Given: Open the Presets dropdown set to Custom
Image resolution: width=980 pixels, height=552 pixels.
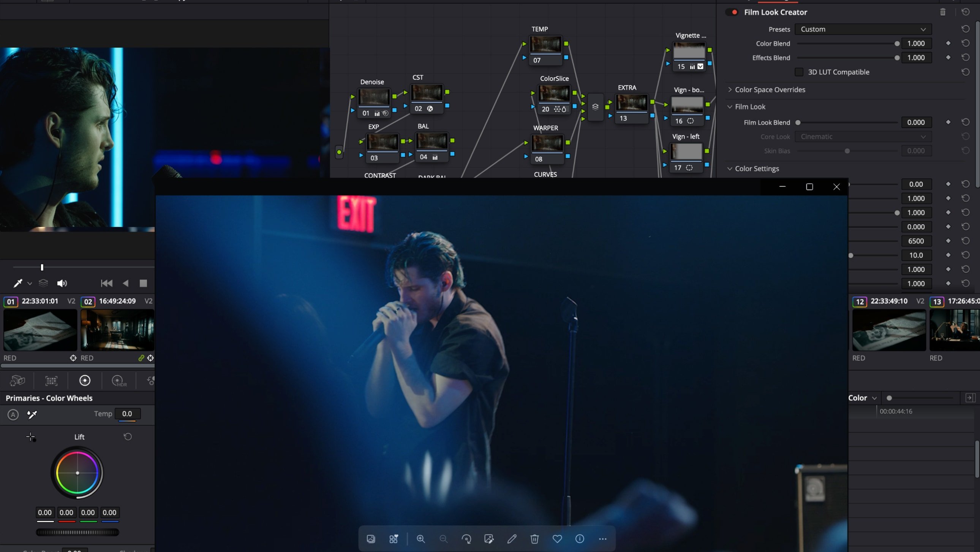Looking at the screenshot, I should (863, 29).
